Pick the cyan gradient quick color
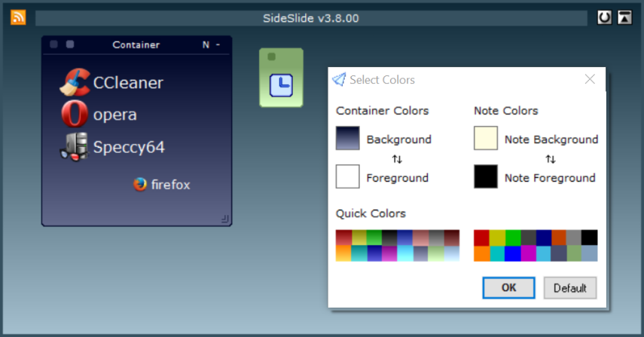This screenshot has height=337, width=644. [x=405, y=253]
